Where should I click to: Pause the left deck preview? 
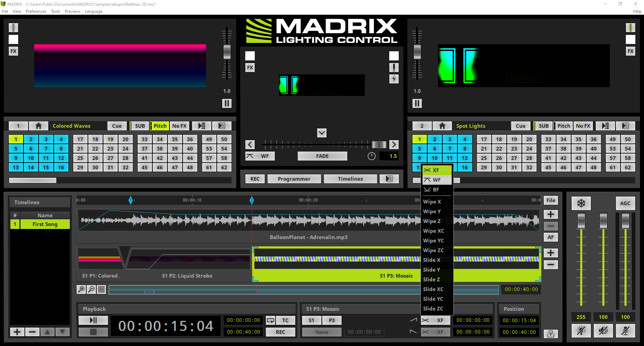click(227, 103)
